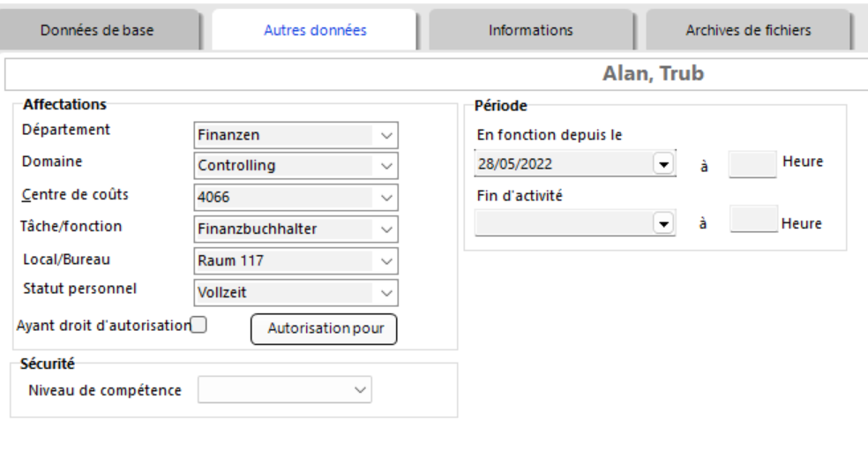
Task: Open the Statut personnel dropdown
Action: pos(385,292)
